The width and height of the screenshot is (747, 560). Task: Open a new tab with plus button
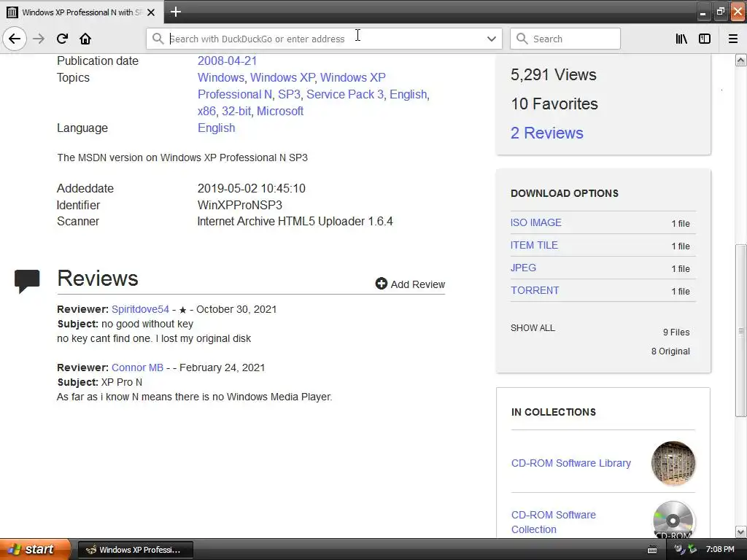click(176, 12)
